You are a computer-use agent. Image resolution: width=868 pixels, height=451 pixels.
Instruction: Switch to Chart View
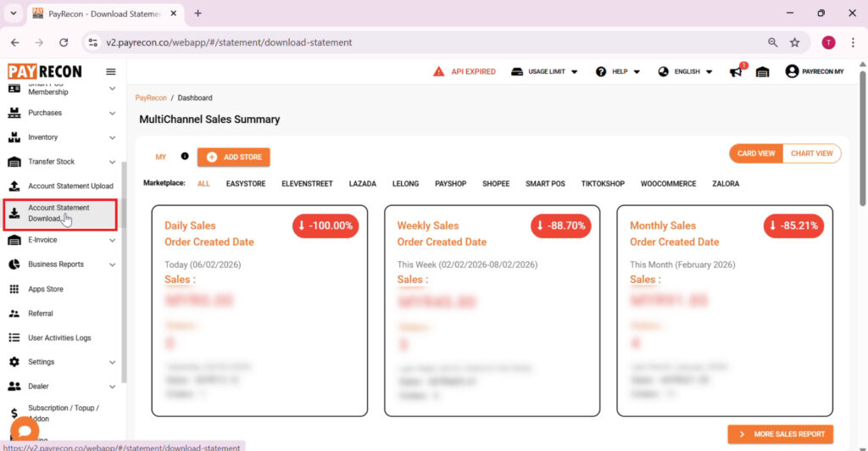812,153
